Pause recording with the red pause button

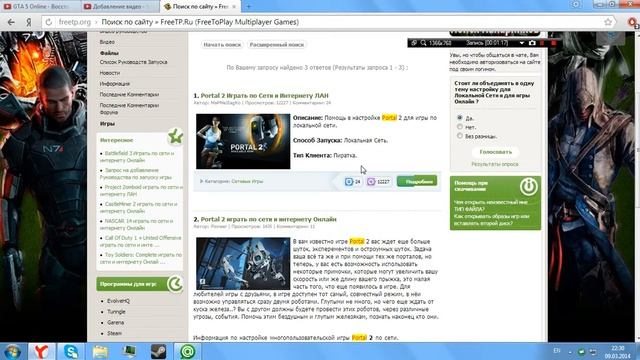tap(542, 43)
